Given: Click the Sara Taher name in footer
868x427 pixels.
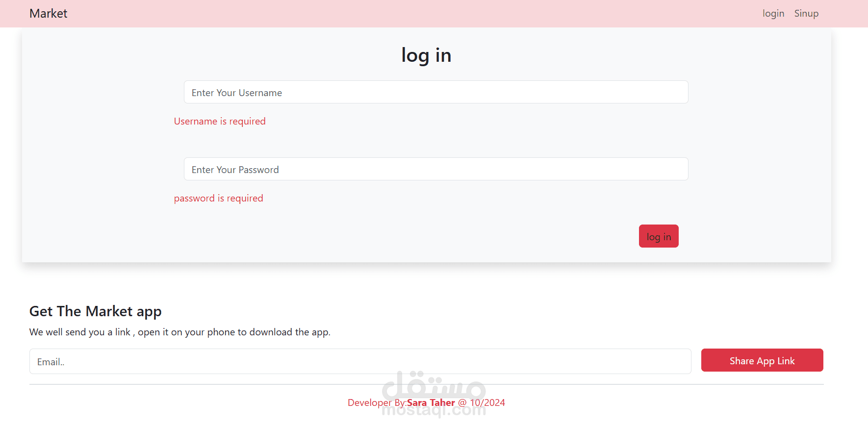Looking at the screenshot, I should tap(431, 402).
